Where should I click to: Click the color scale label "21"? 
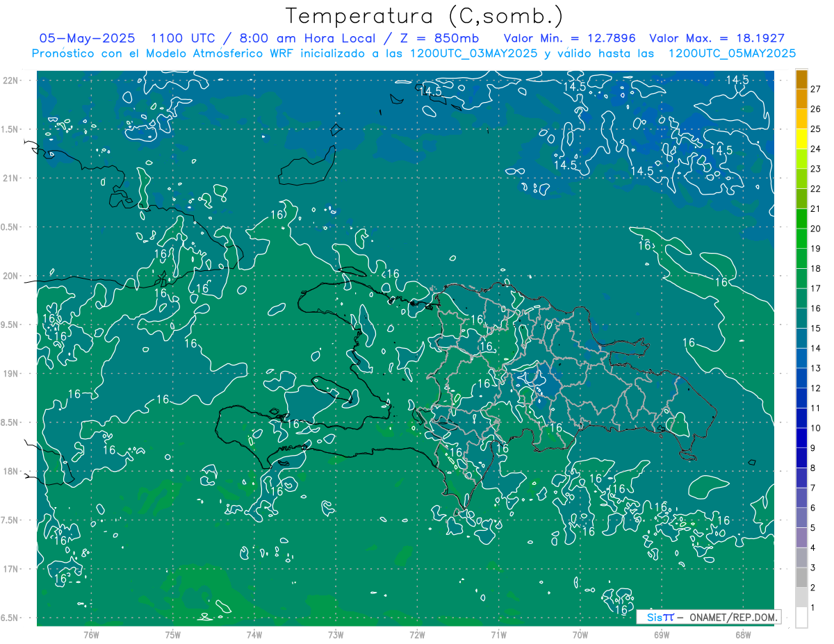[816, 209]
